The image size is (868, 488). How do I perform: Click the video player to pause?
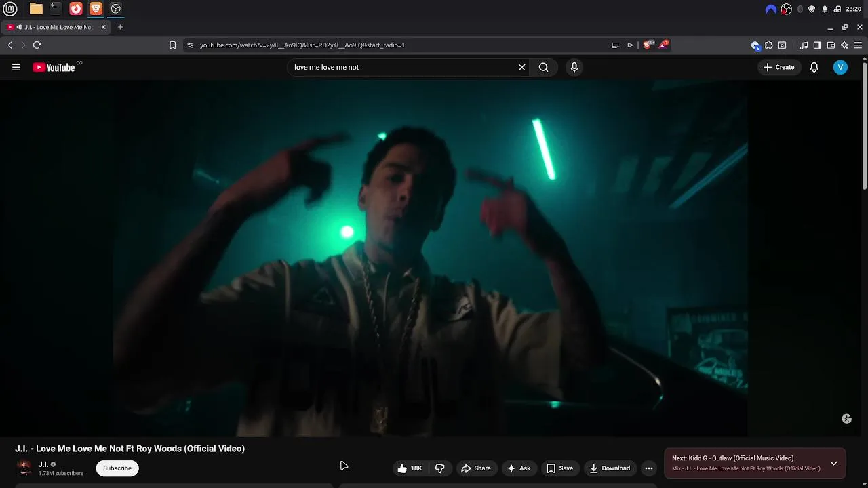coord(431,258)
